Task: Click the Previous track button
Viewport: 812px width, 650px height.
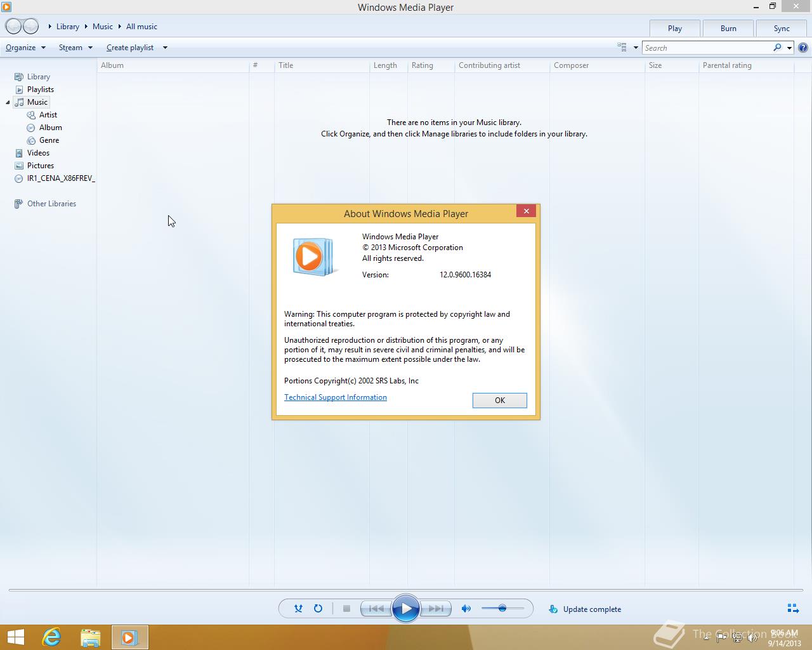Action: coord(376,609)
